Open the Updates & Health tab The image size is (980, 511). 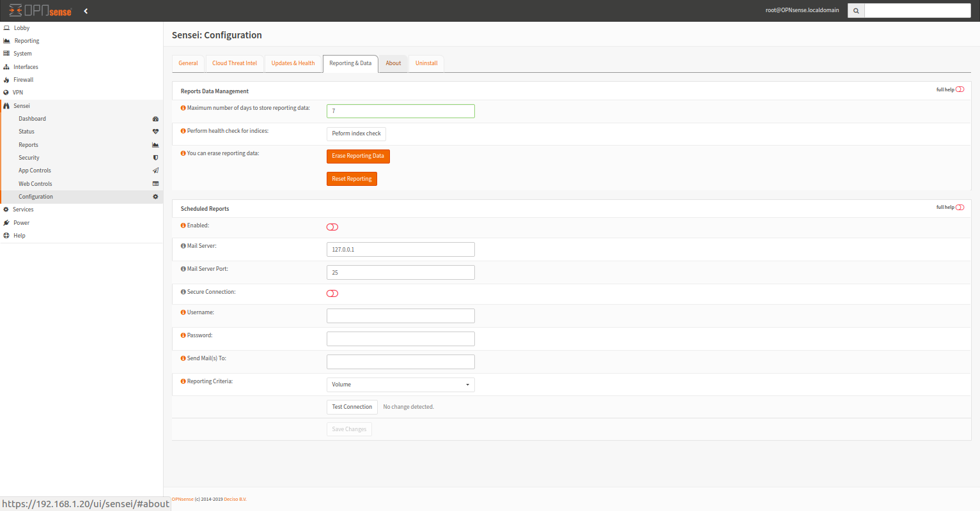293,63
